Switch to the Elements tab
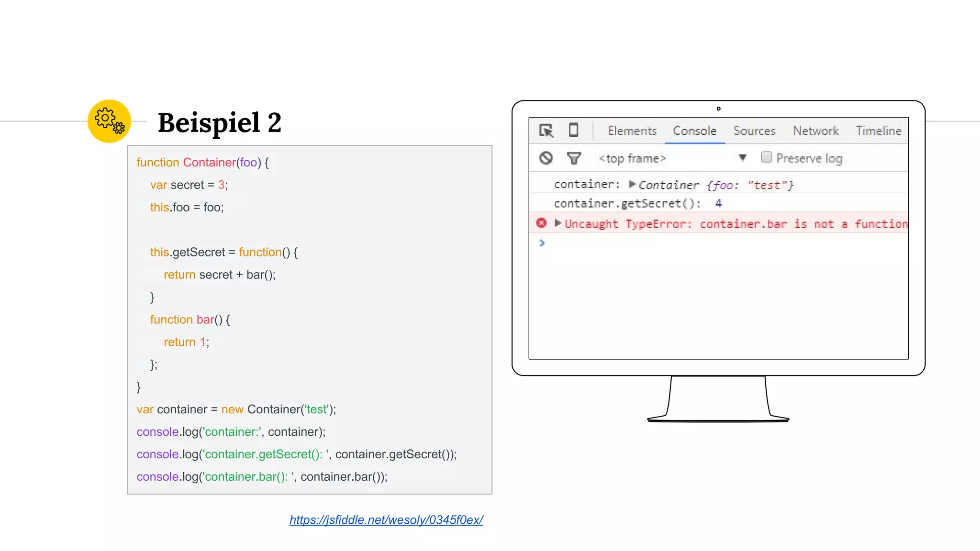 tap(632, 131)
